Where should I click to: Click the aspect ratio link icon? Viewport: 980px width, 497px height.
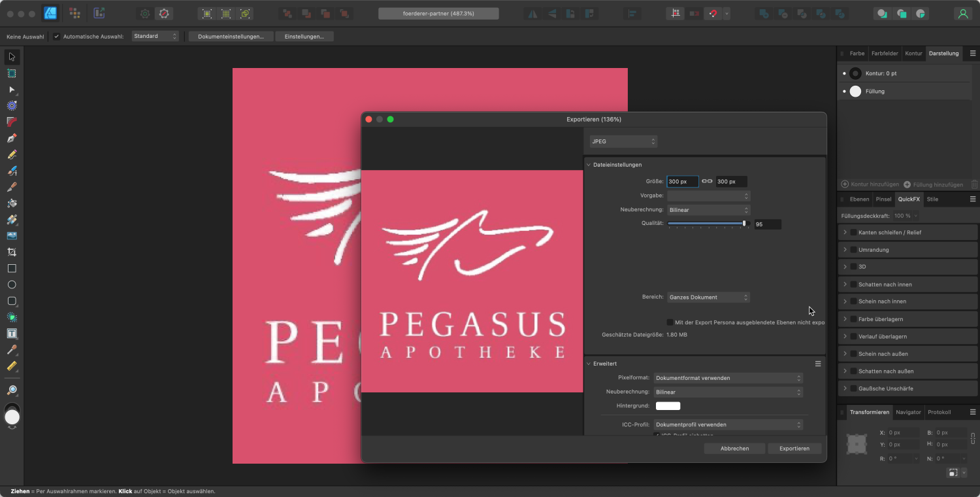pyautogui.click(x=707, y=181)
